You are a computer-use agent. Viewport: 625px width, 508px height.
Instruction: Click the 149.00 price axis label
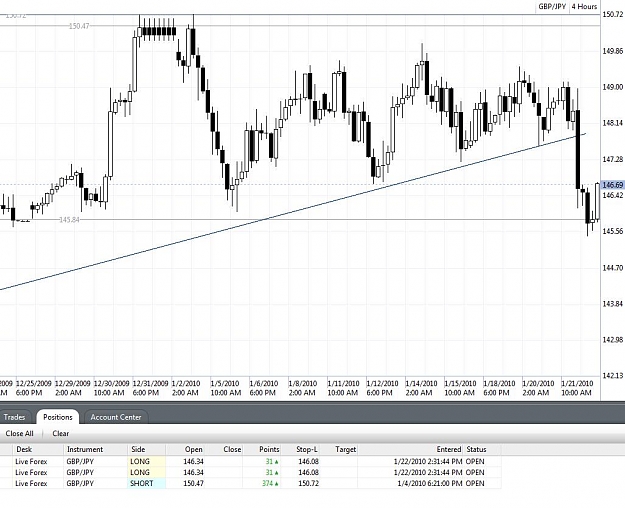tap(613, 87)
